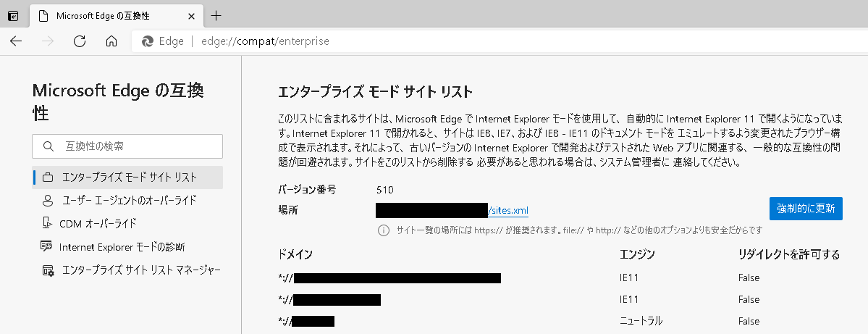Click the リダイレクトを許可する column header
Screen dimensions: 868x334
coord(789,254)
